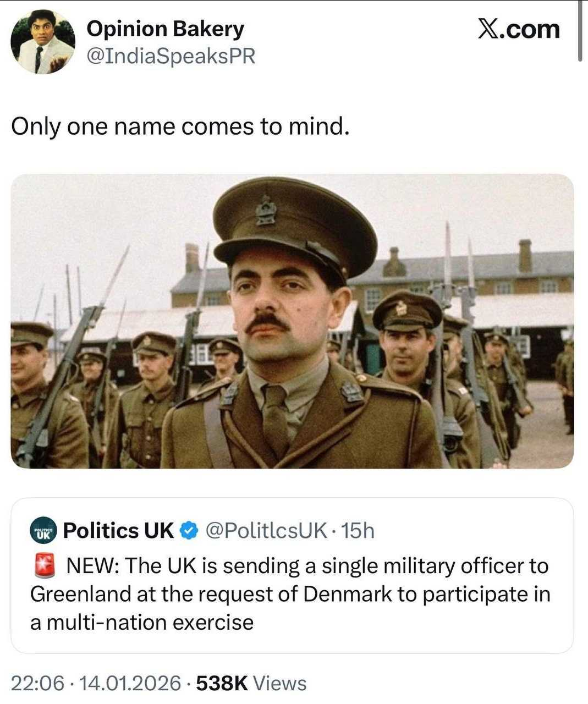Click the Views label
This screenshot has width=588, height=704.
280,683
